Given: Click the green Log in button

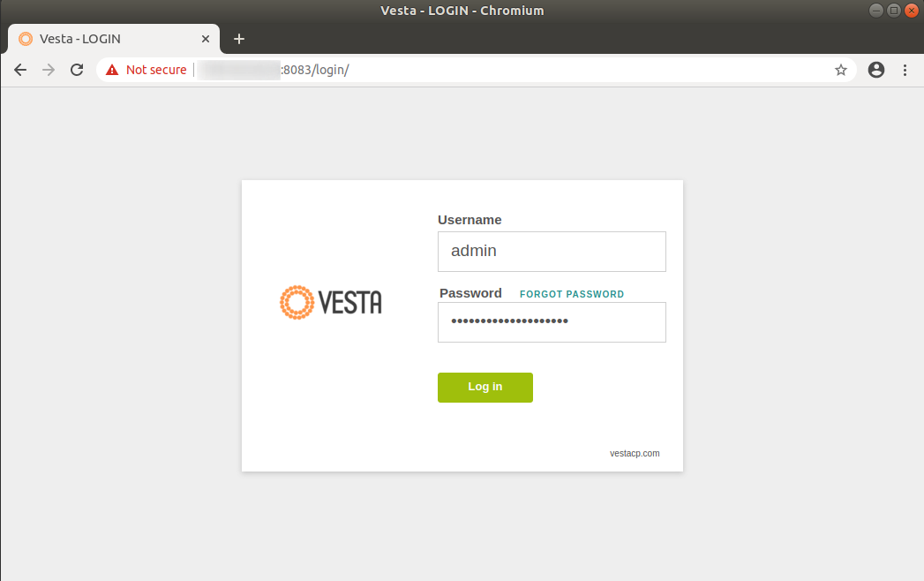Looking at the screenshot, I should point(485,388).
